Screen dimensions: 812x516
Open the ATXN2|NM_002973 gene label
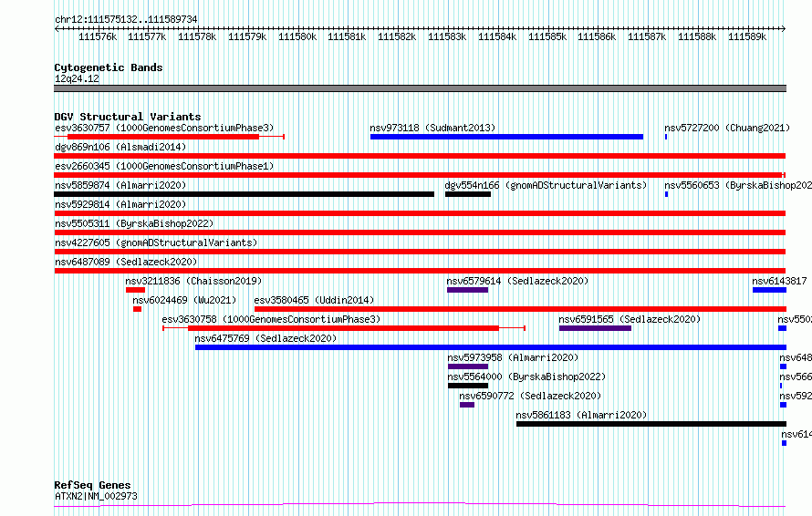pos(96,496)
